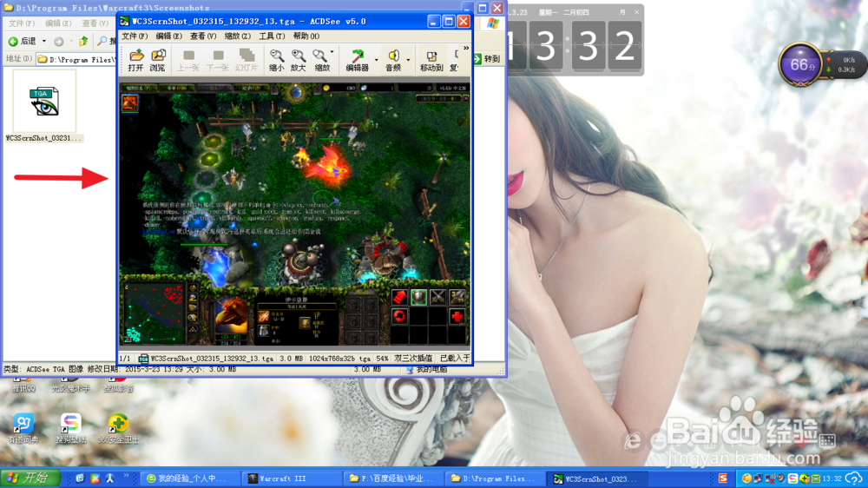The width and height of the screenshot is (868, 488).
Task: Click the "54%" zoom value in the status bar
Action: (x=382, y=359)
